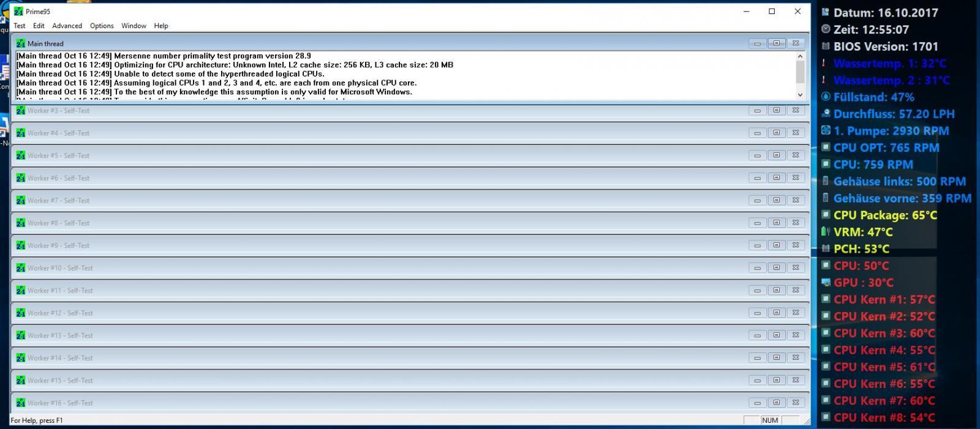This screenshot has width=980, height=429.
Task: Click the Gehäuse links: 500 RPM reading
Action: (x=900, y=182)
